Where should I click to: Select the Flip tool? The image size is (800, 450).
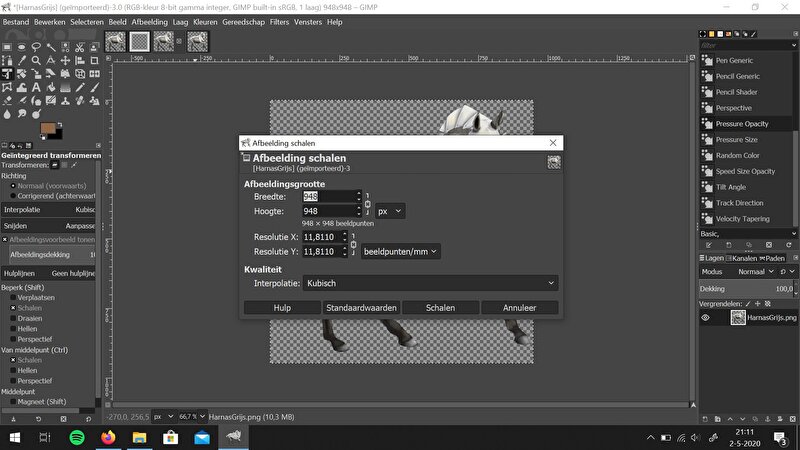point(94,73)
